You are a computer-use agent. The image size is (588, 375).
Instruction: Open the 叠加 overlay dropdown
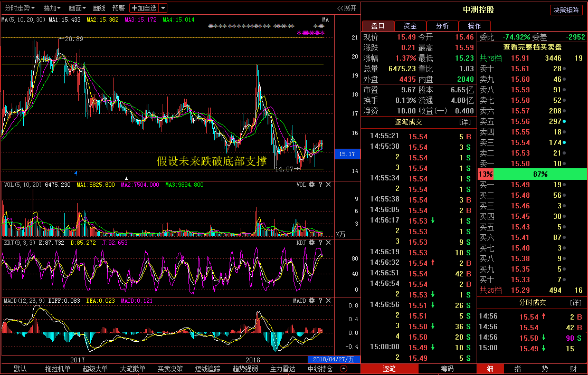(52, 8)
